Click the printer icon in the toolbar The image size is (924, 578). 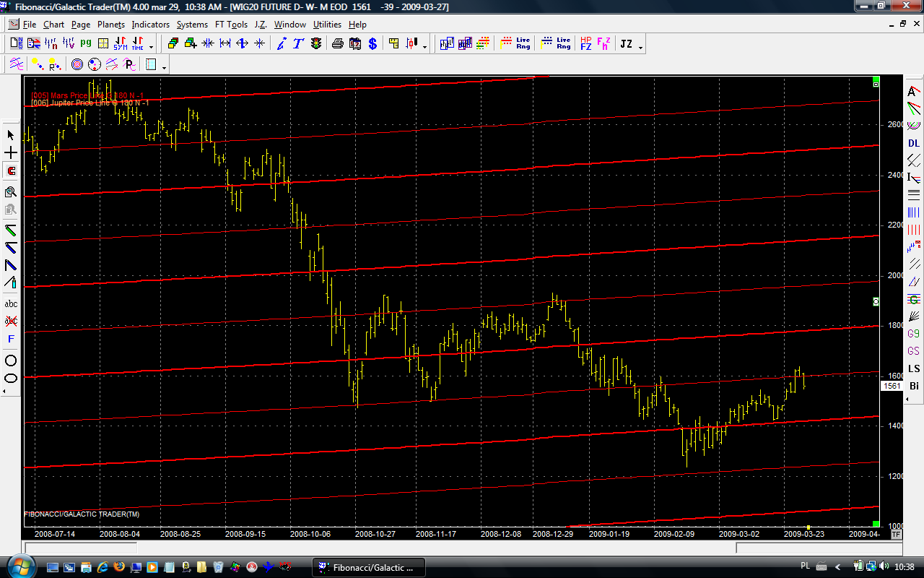click(x=337, y=44)
